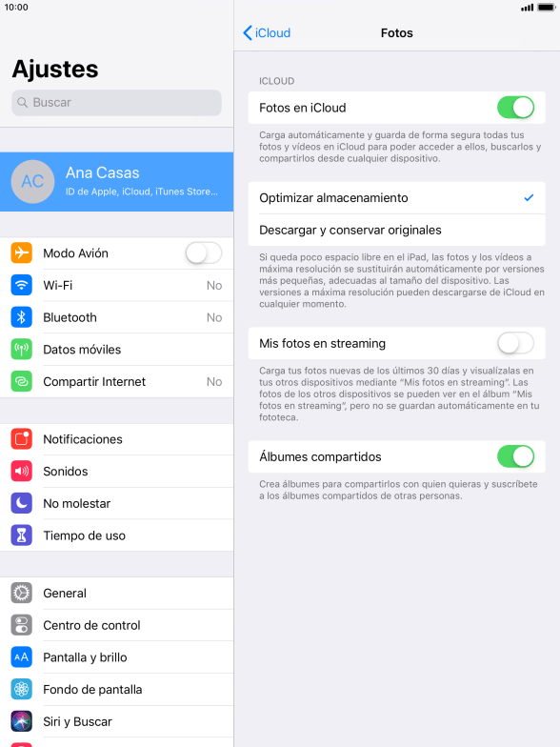Open Notificaciones red icon
560x747 pixels.
click(x=21, y=439)
